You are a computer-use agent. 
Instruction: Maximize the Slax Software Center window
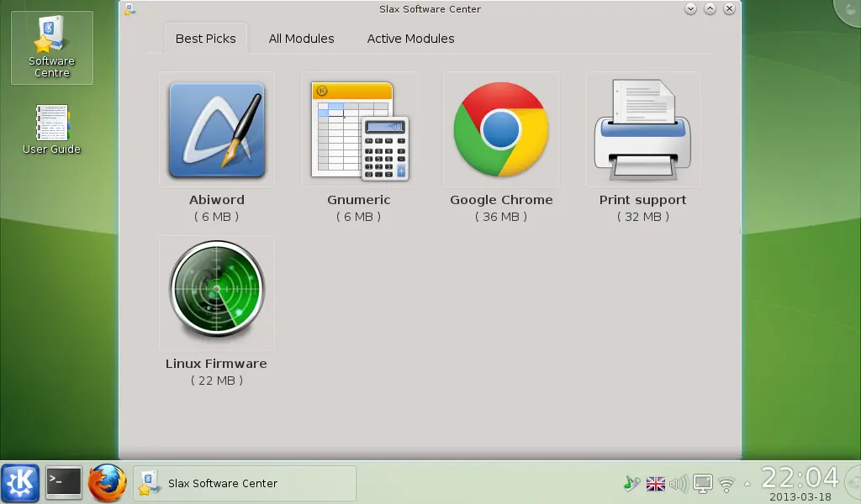tap(710, 8)
